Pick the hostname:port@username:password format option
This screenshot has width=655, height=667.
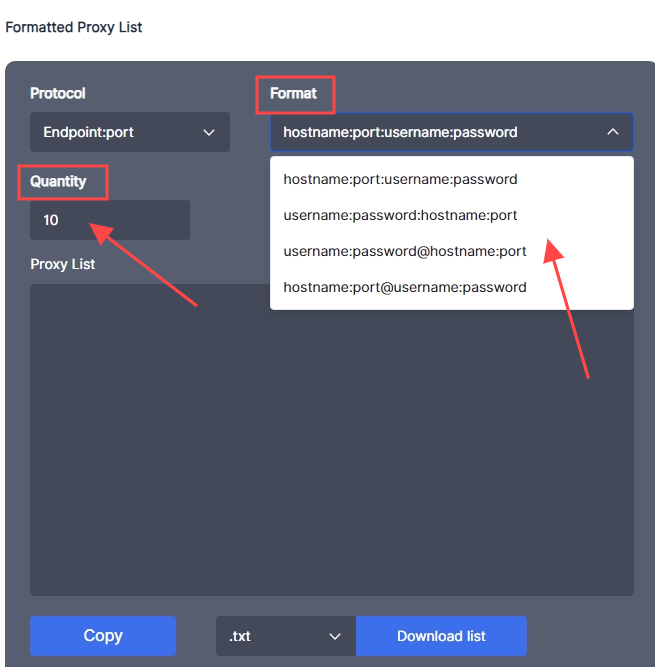click(404, 287)
